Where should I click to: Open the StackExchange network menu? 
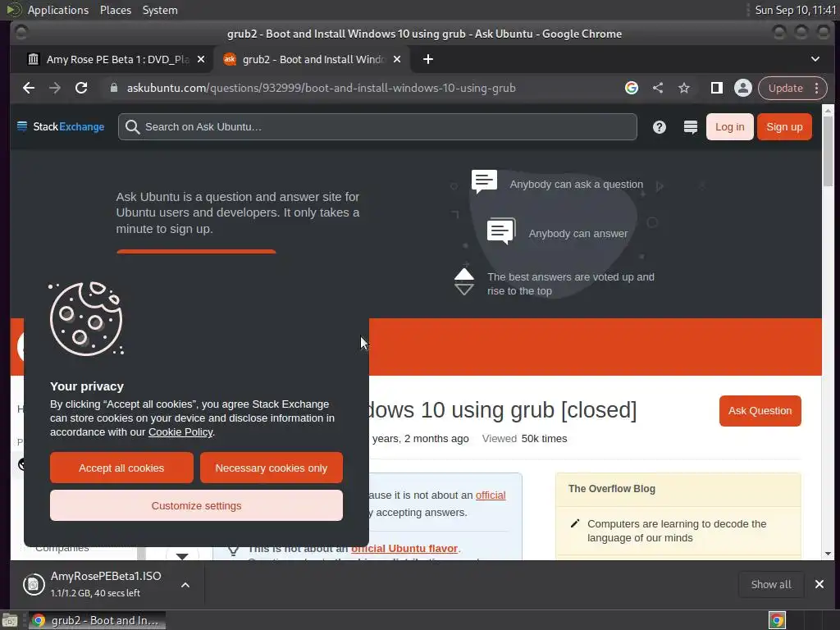pyautogui.click(x=61, y=127)
